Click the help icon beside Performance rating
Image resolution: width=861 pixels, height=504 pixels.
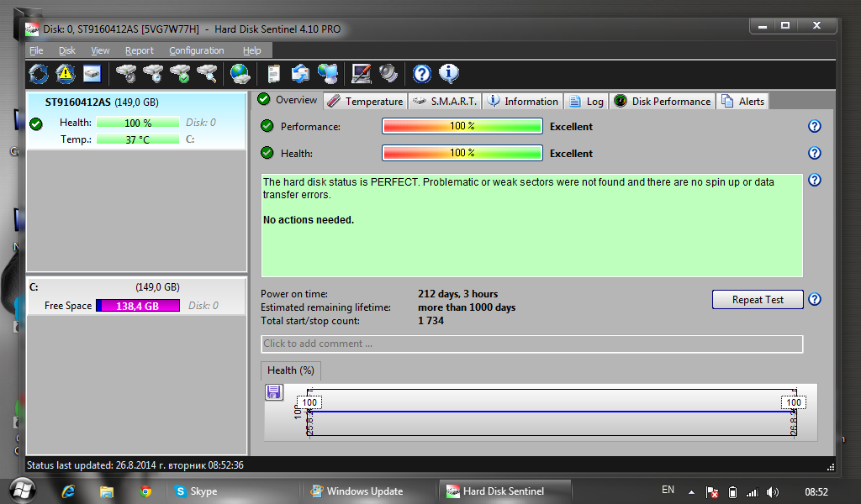814,126
